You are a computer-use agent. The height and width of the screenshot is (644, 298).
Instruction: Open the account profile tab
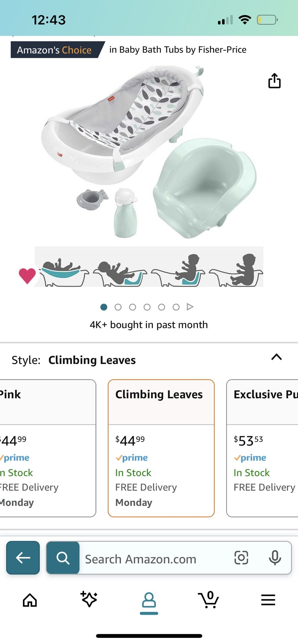coord(149,600)
